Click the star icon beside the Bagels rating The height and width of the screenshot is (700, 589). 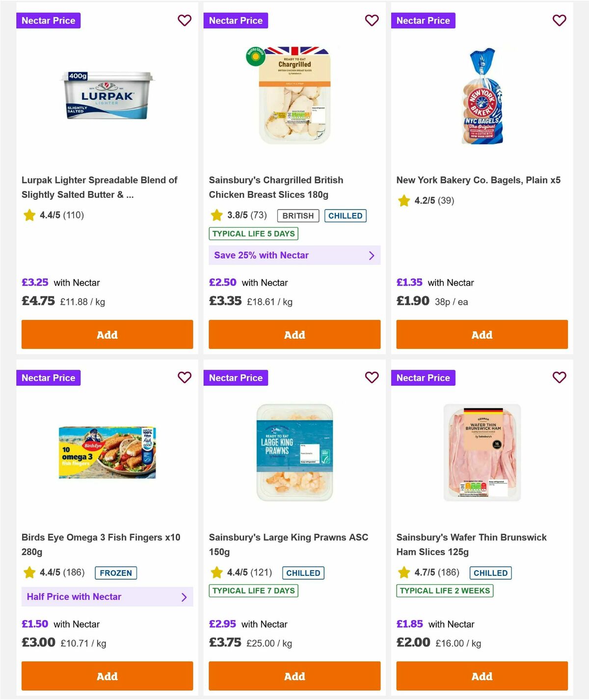404,201
